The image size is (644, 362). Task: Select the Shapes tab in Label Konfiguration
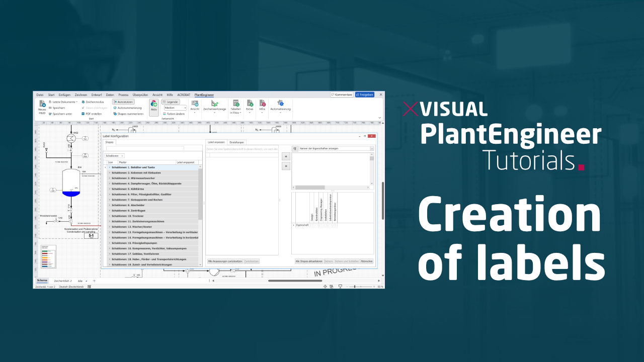109,142
